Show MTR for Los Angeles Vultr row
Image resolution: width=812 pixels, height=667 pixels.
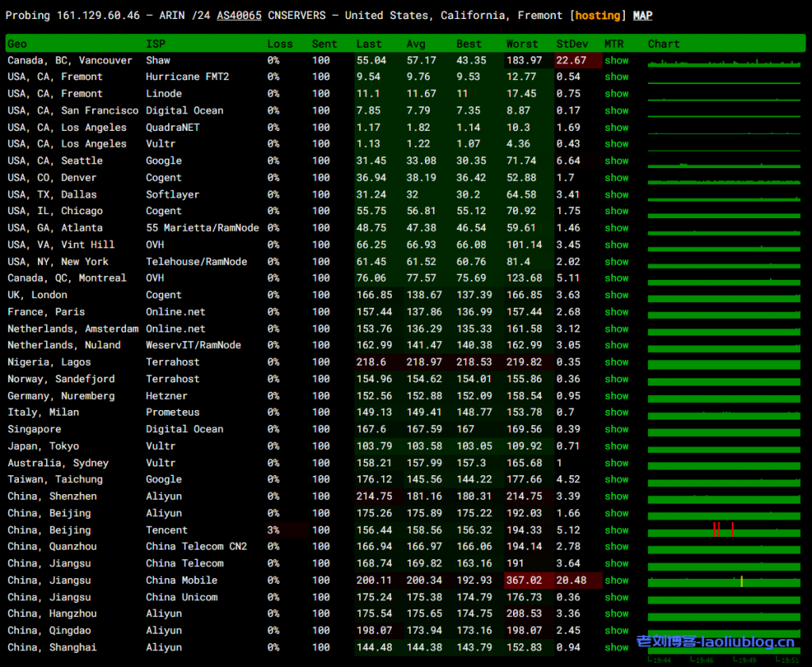(616, 144)
